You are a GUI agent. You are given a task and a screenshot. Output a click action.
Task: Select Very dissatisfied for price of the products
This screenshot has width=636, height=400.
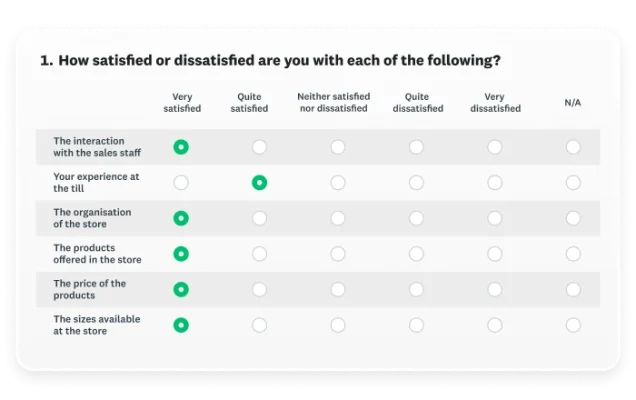495,289
